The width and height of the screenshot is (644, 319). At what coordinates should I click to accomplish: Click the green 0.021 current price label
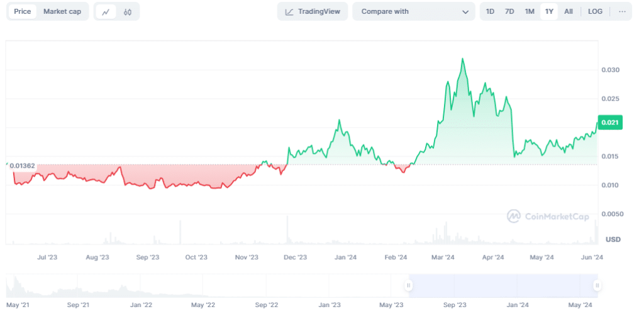pos(611,123)
